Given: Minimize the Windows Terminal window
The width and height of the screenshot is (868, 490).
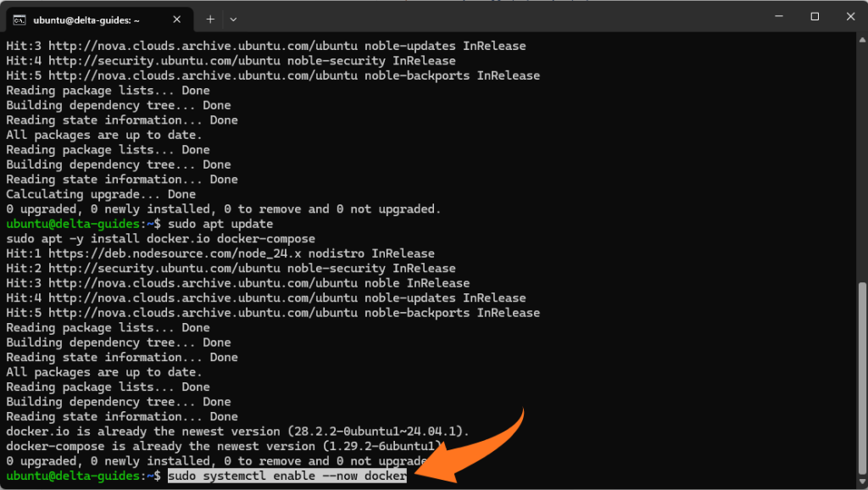Looking at the screenshot, I should coord(778,16).
